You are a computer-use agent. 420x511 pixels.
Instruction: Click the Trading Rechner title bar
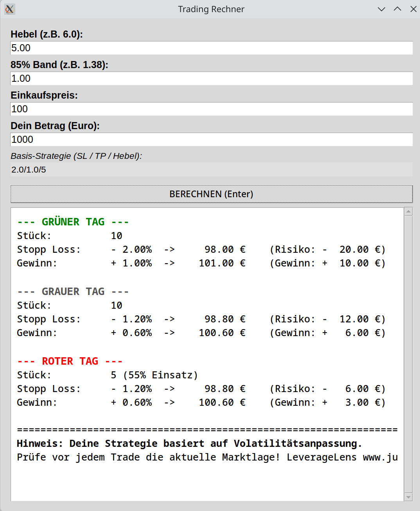tap(211, 9)
